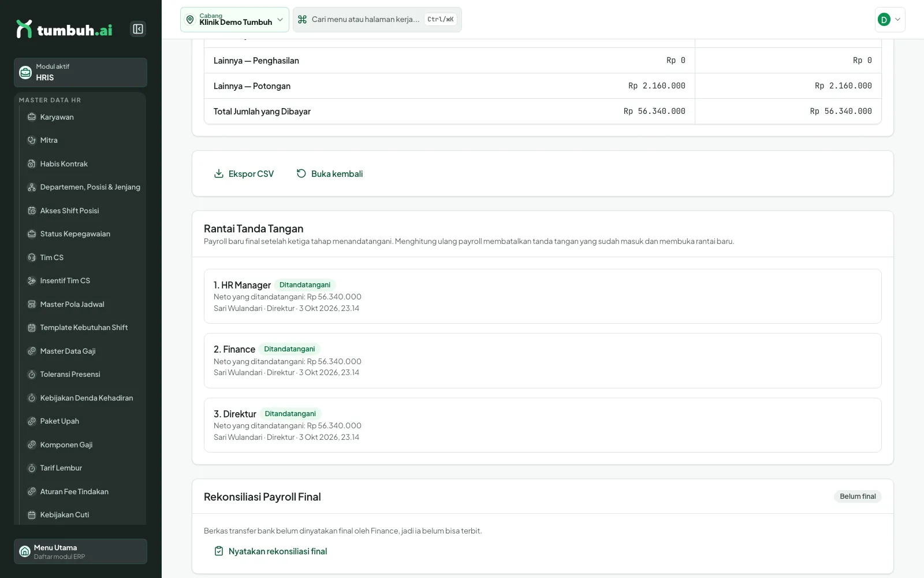
Task: Click the tumbuh.ai logo
Action: [64, 29]
